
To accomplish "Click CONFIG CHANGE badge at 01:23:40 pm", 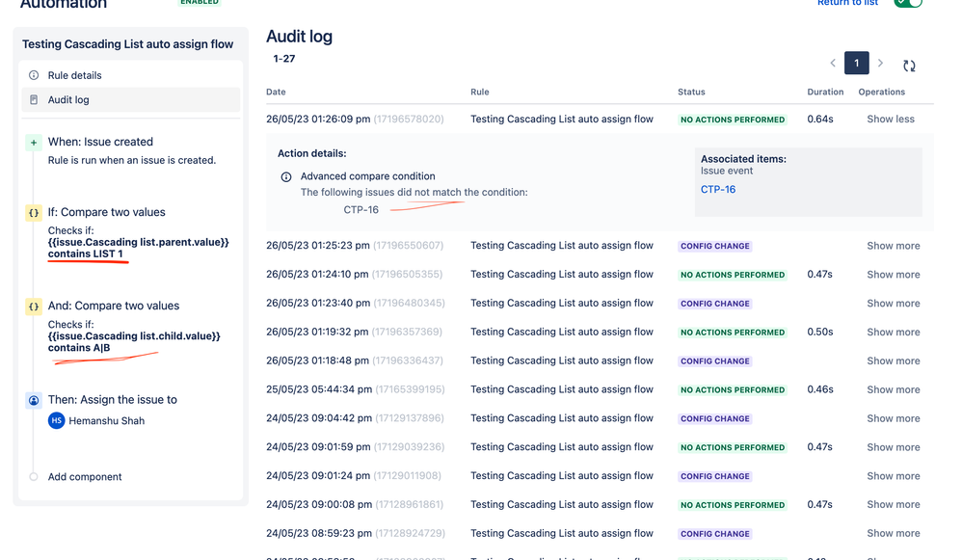I will tap(714, 304).
